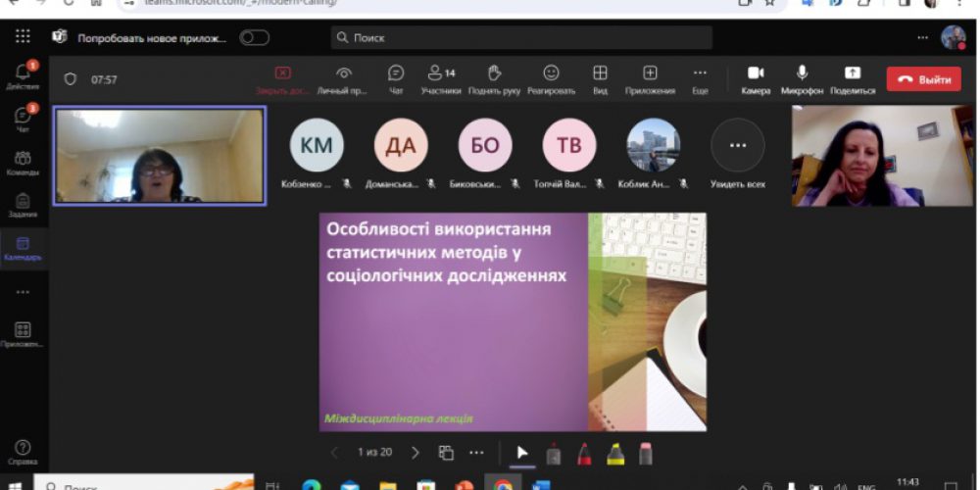The image size is (980, 490).
Task: Open the Приложения apps in meeting toolbar
Action: click(x=650, y=78)
